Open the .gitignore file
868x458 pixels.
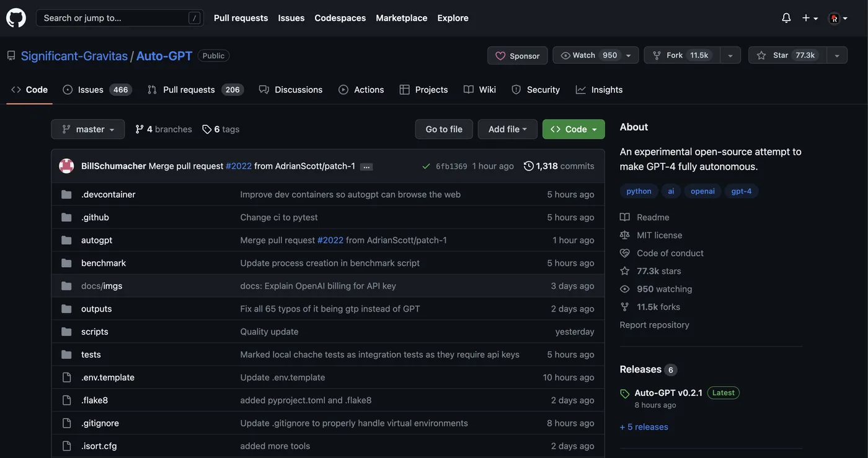click(100, 423)
